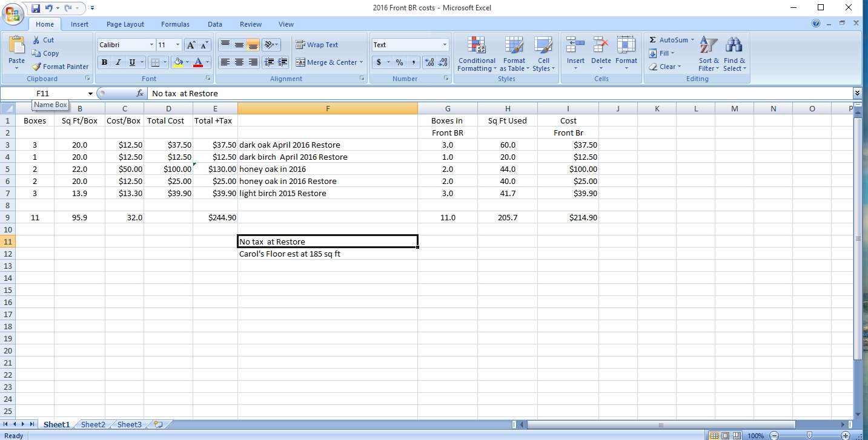This screenshot has height=440, width=868.
Task: Increase decimal places
Action: pyautogui.click(x=429, y=62)
